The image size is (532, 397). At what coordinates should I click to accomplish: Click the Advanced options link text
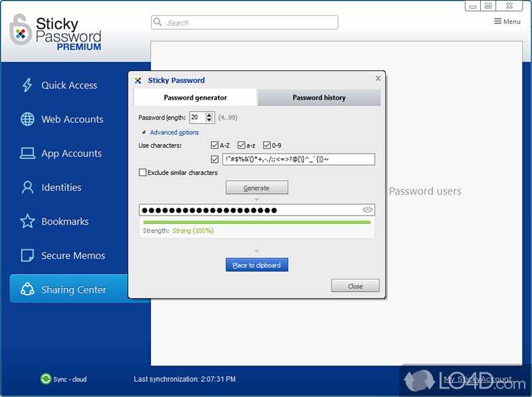click(174, 132)
